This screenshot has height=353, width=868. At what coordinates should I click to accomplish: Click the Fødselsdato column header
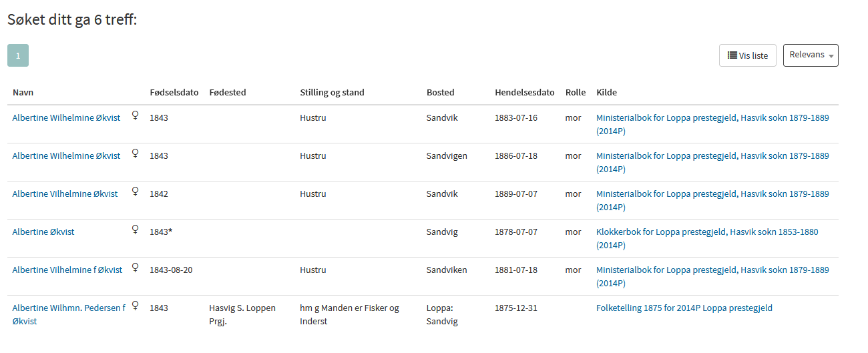click(x=174, y=92)
